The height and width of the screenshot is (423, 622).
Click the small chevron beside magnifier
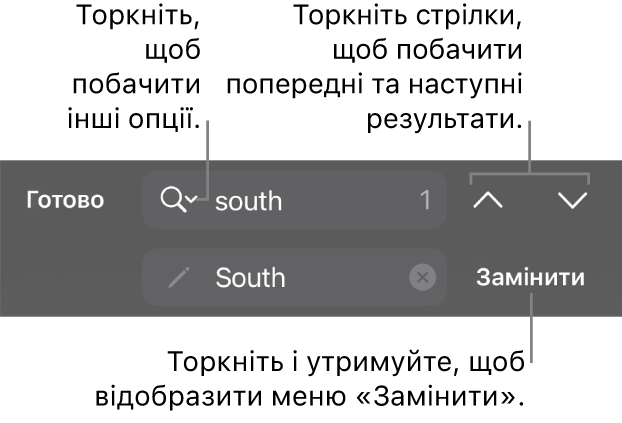tap(192, 198)
